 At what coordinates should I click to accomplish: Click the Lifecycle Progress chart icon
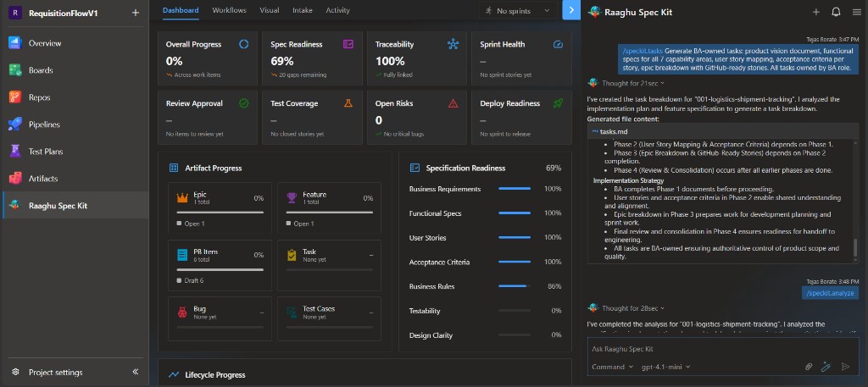click(x=174, y=375)
